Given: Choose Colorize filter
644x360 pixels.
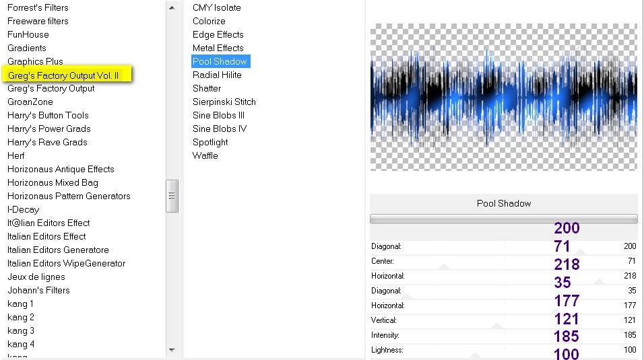Looking at the screenshot, I should point(209,21).
